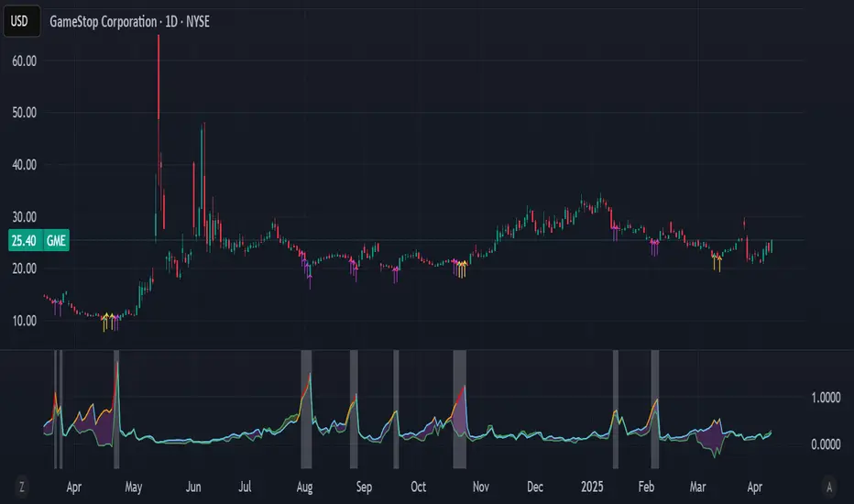Screen dimensions: 854x504
Task: Click the 2025 time axis label
Action: pos(592,488)
